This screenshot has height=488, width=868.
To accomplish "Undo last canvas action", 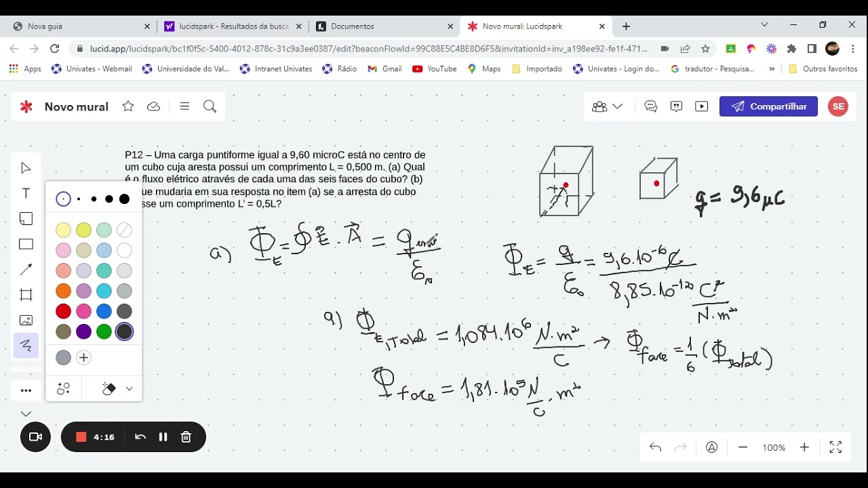I will pyautogui.click(x=655, y=447).
